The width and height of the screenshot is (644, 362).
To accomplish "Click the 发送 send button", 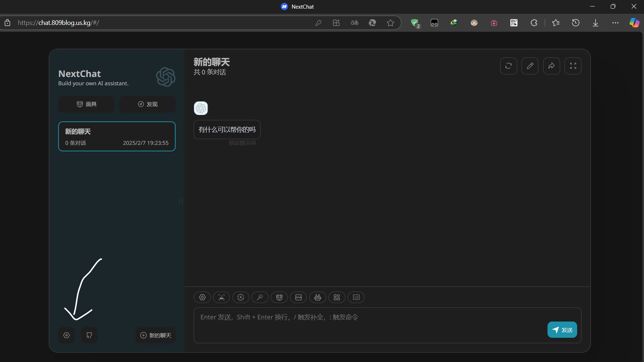I will click(562, 330).
